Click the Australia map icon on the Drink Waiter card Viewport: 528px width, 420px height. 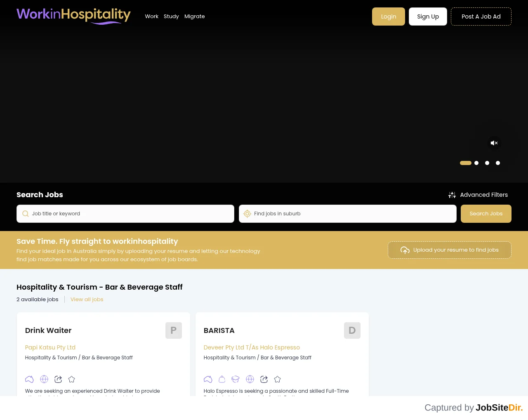coord(29,379)
